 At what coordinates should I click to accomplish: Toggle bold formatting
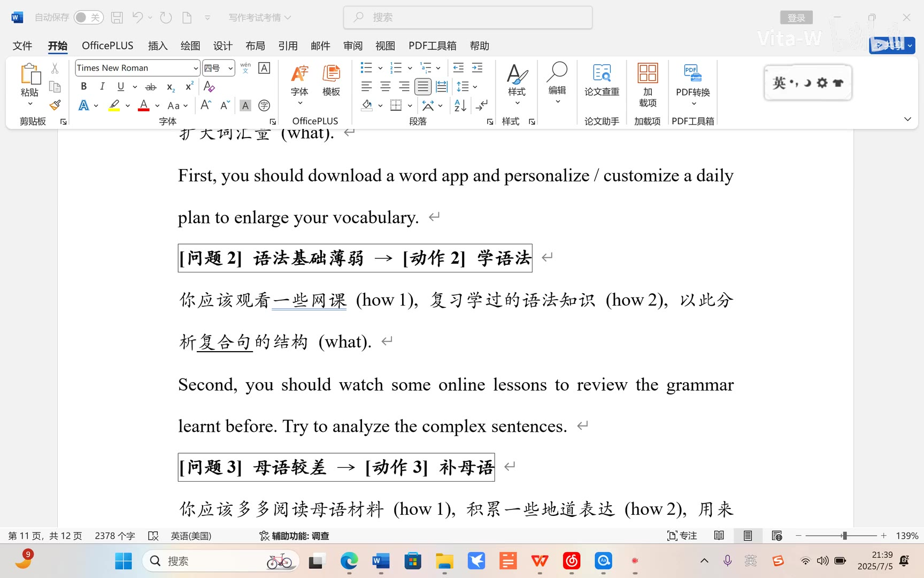click(83, 87)
